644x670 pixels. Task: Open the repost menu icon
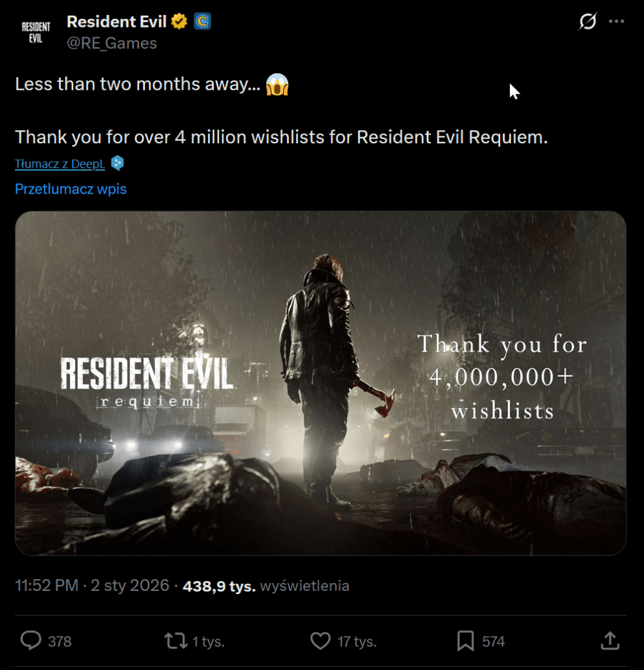coord(175,641)
